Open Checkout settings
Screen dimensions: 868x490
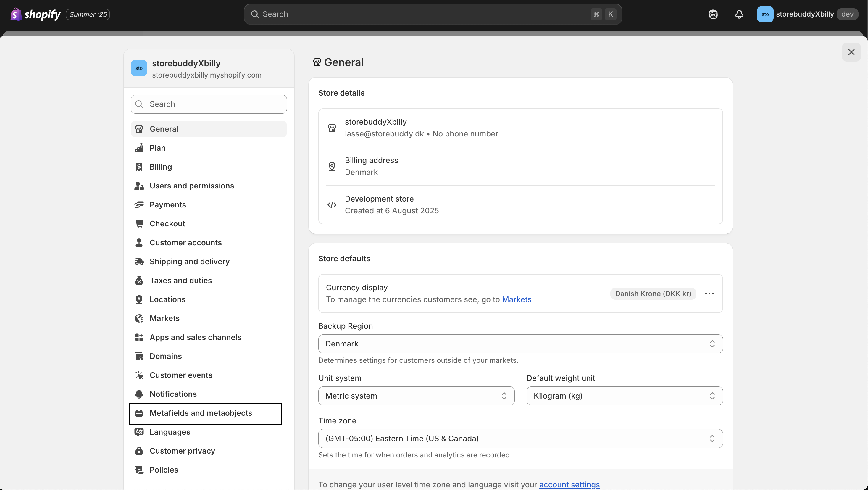209,224
